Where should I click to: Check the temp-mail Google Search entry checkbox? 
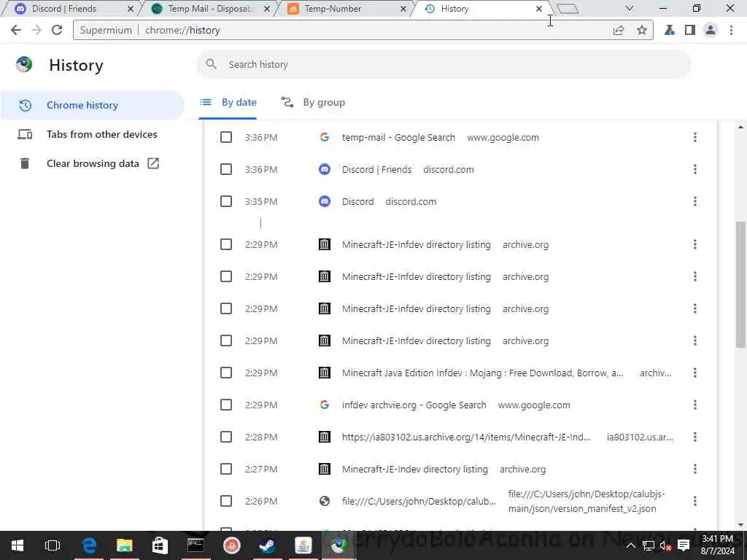point(226,137)
